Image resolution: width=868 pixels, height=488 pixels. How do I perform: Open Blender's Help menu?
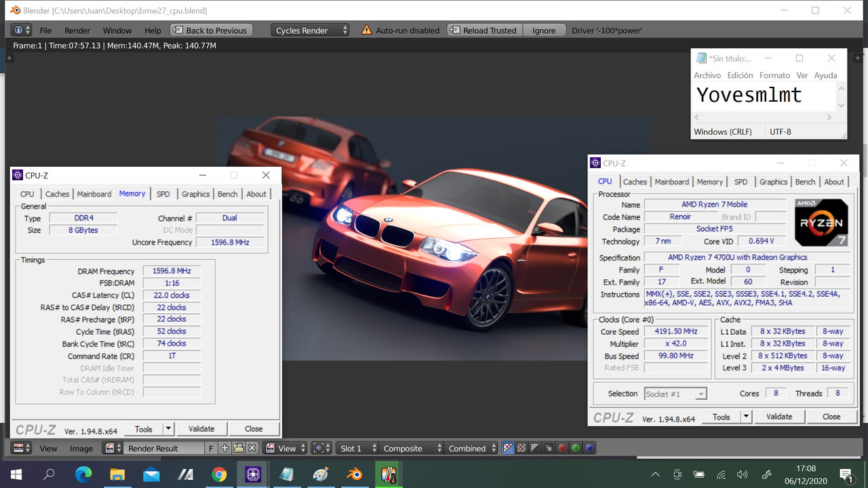(x=153, y=30)
